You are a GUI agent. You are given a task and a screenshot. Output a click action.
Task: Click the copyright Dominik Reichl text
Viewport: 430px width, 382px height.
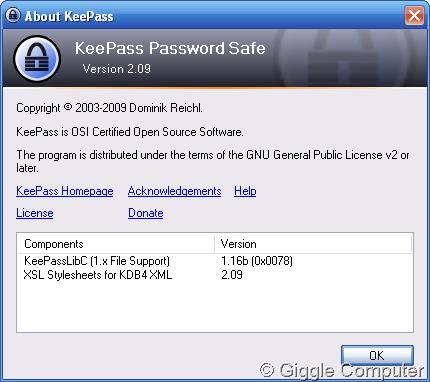tap(109, 108)
